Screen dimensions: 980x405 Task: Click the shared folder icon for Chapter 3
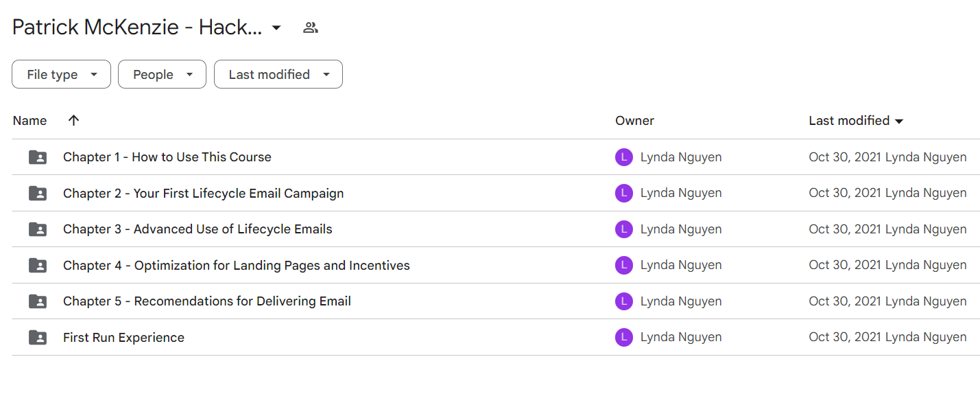click(38, 229)
